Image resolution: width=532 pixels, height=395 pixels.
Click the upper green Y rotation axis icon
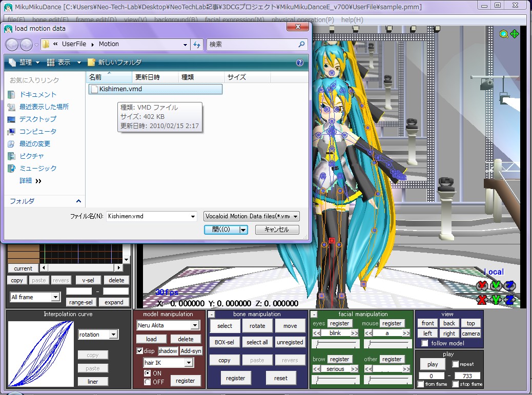[496, 285]
